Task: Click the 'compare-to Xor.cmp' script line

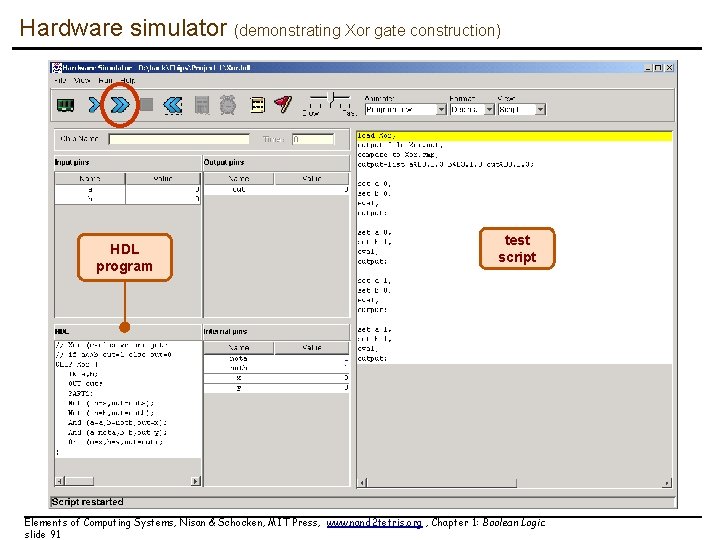Action: click(x=398, y=155)
